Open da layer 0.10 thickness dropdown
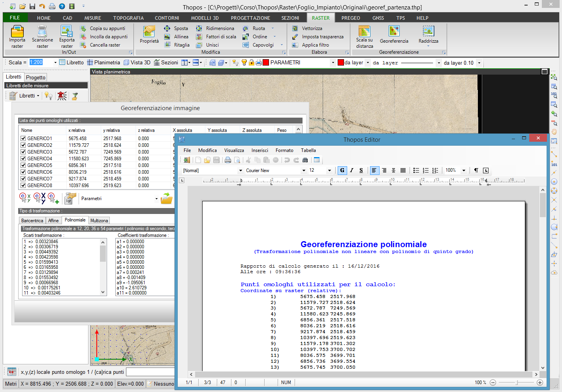The width and height of the screenshot is (562, 392). click(x=479, y=63)
